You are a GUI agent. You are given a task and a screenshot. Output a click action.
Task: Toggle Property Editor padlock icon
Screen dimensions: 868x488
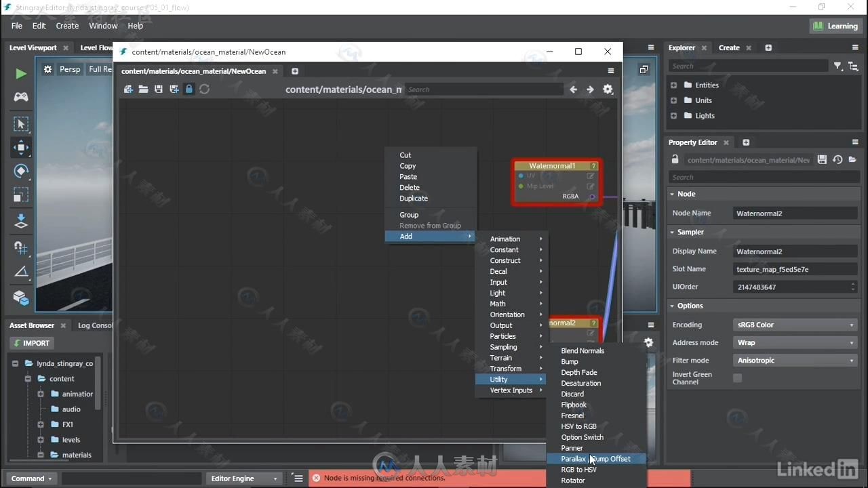coord(675,160)
